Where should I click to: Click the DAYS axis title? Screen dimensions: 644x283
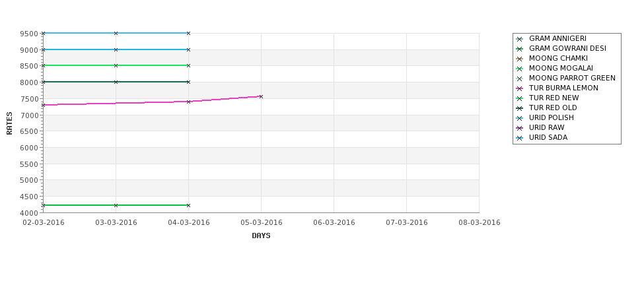point(261,236)
